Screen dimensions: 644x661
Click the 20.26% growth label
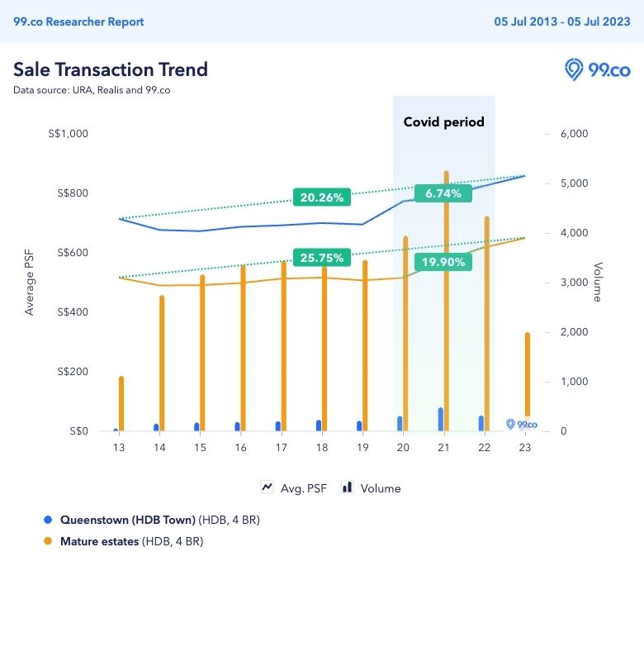pos(322,197)
